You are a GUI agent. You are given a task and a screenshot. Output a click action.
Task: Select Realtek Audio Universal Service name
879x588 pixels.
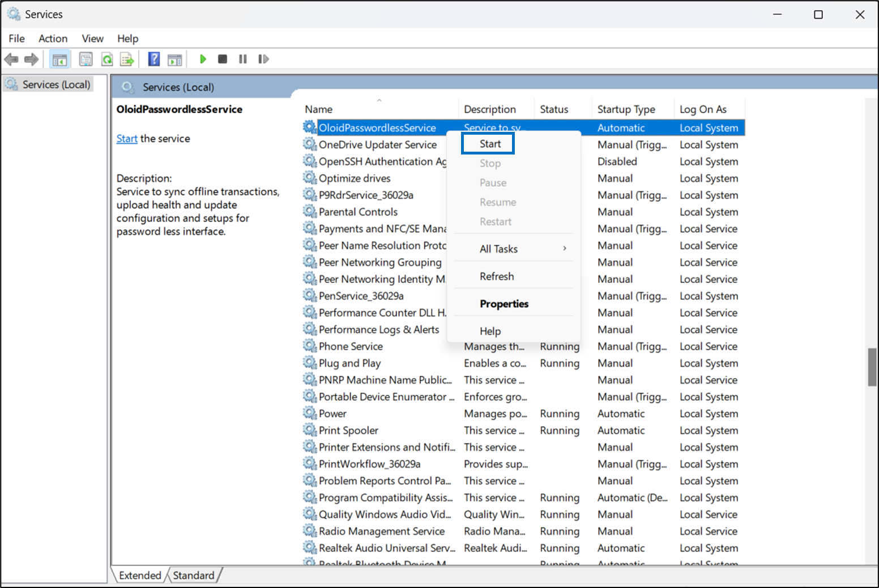click(387, 548)
